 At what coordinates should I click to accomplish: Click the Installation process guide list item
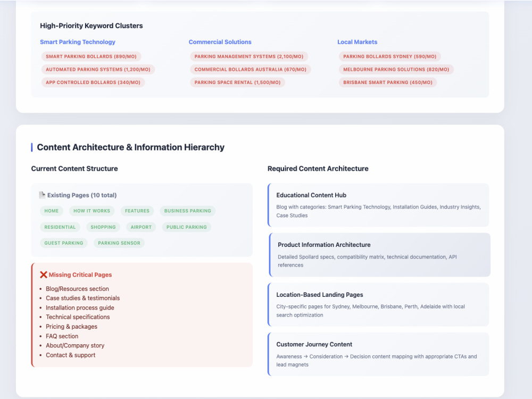pos(80,307)
